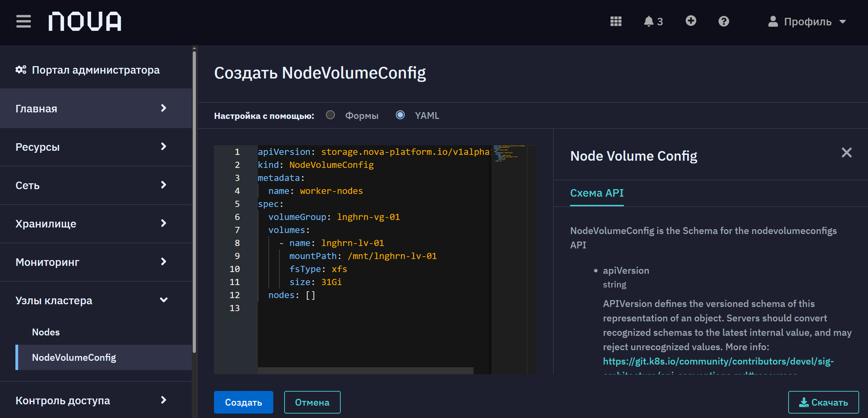
Task: Download YAML with Скачать button
Action: pyautogui.click(x=823, y=402)
